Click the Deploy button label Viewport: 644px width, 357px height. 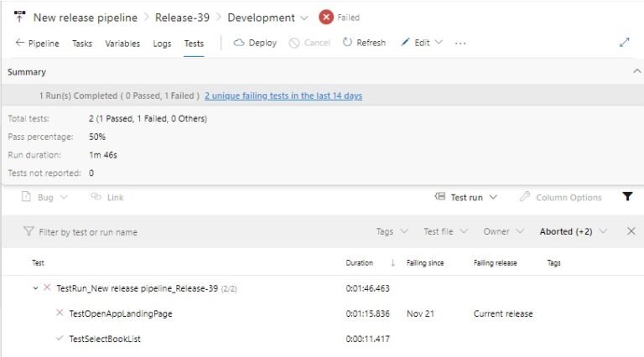[x=262, y=43]
